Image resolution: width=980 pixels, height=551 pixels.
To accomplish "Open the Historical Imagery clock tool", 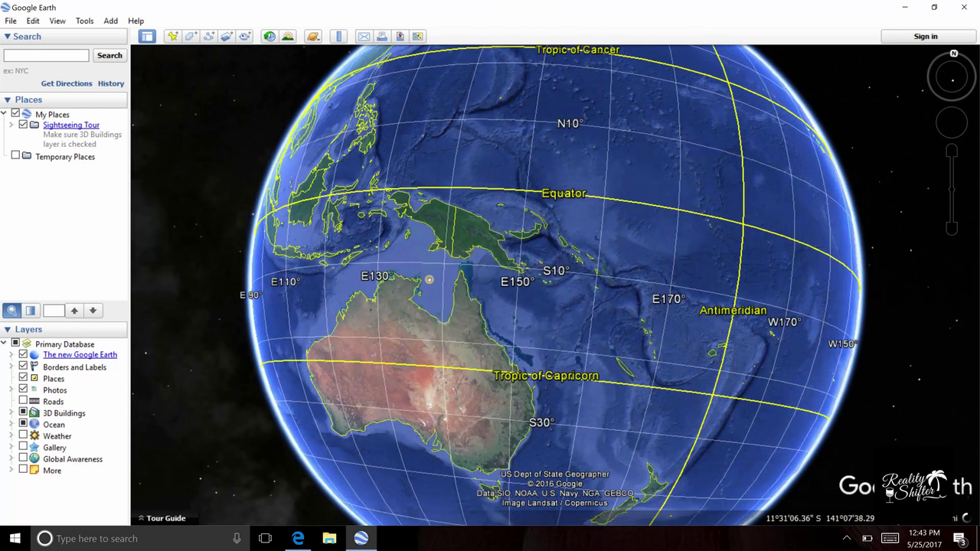I will pos(269,36).
